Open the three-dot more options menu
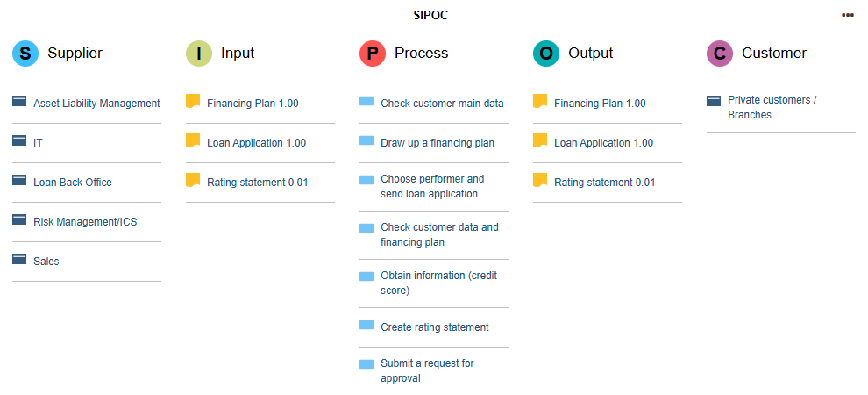 pos(848,15)
